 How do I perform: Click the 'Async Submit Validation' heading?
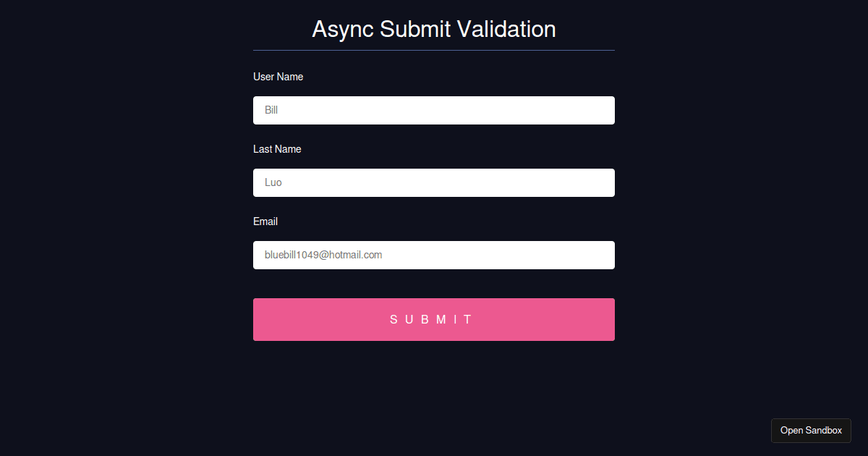pyautogui.click(x=434, y=29)
